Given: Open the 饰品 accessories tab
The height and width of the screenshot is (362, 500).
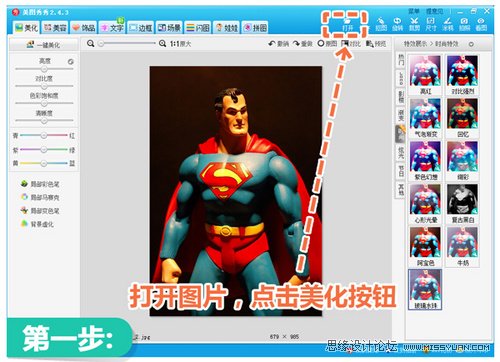Looking at the screenshot, I should coord(84,27).
